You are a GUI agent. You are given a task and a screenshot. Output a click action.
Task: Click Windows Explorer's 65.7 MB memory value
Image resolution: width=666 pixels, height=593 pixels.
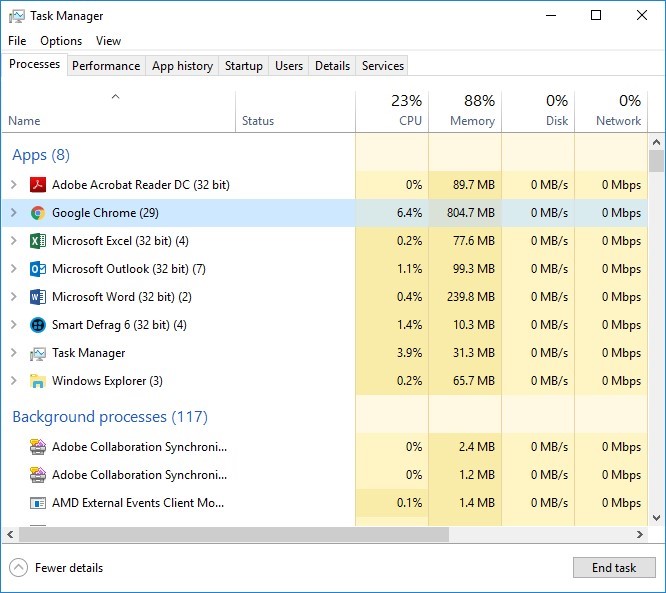[474, 381]
